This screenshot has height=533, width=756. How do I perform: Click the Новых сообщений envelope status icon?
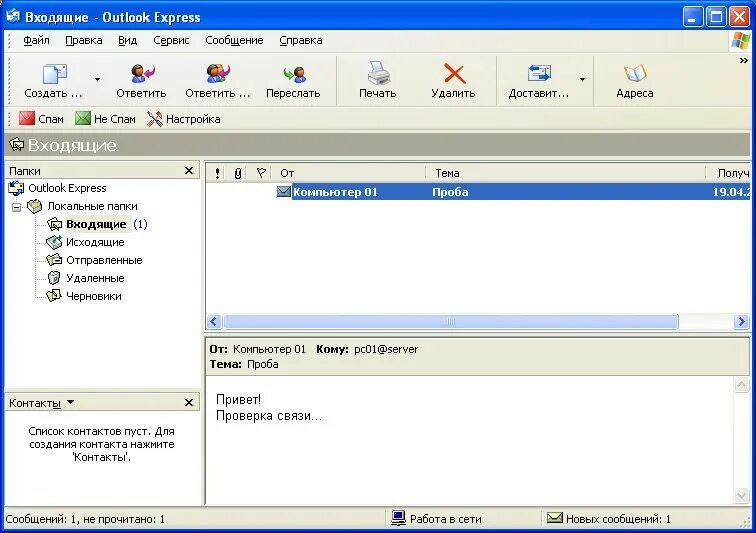coord(555,518)
